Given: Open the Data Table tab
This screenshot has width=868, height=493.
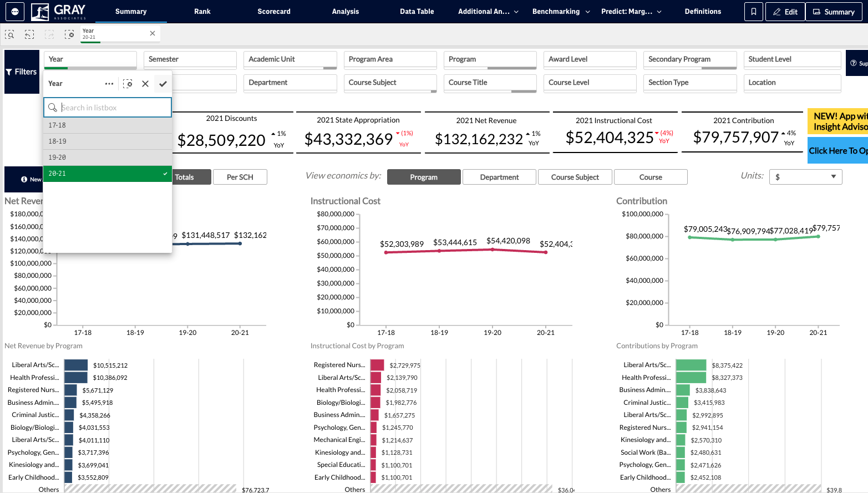Looking at the screenshot, I should point(417,11).
